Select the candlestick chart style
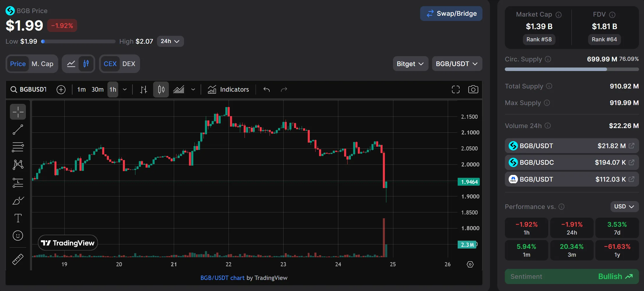 pos(161,89)
